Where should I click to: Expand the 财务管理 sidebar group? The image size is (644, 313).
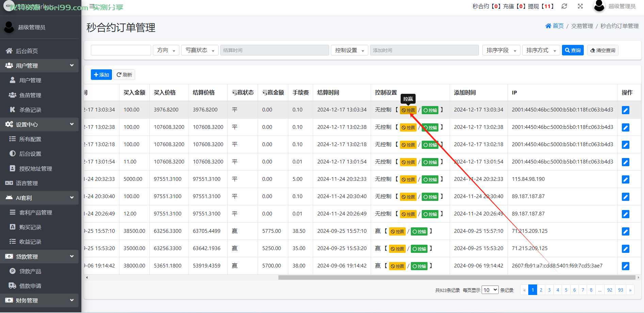[39, 300]
